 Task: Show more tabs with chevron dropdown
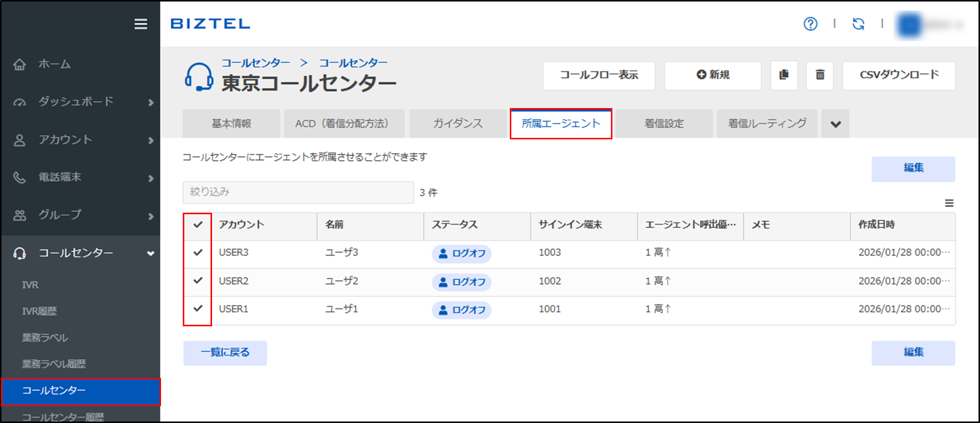[x=835, y=124]
